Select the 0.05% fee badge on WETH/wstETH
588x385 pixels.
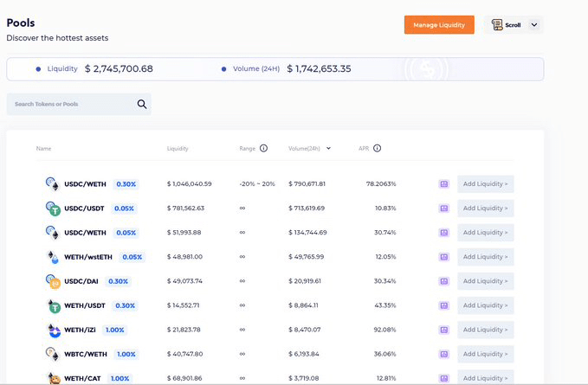tap(132, 257)
